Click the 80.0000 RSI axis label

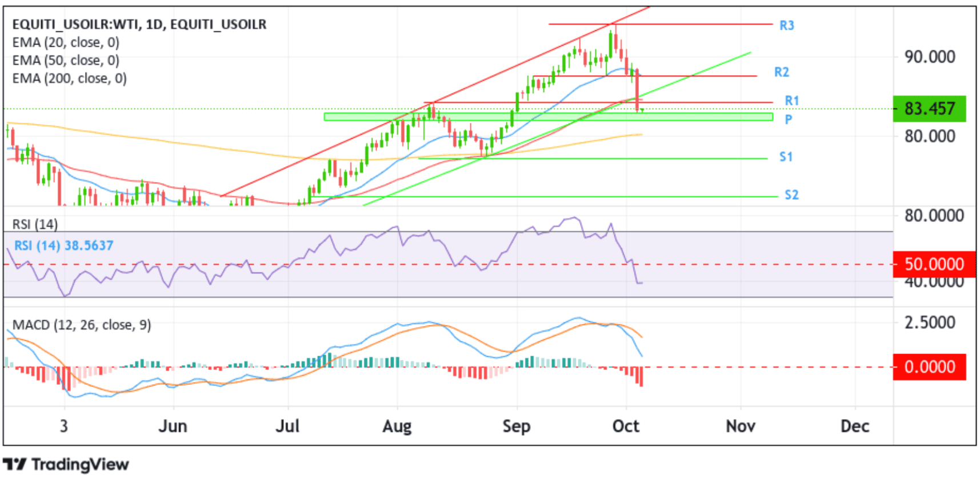[934, 216]
